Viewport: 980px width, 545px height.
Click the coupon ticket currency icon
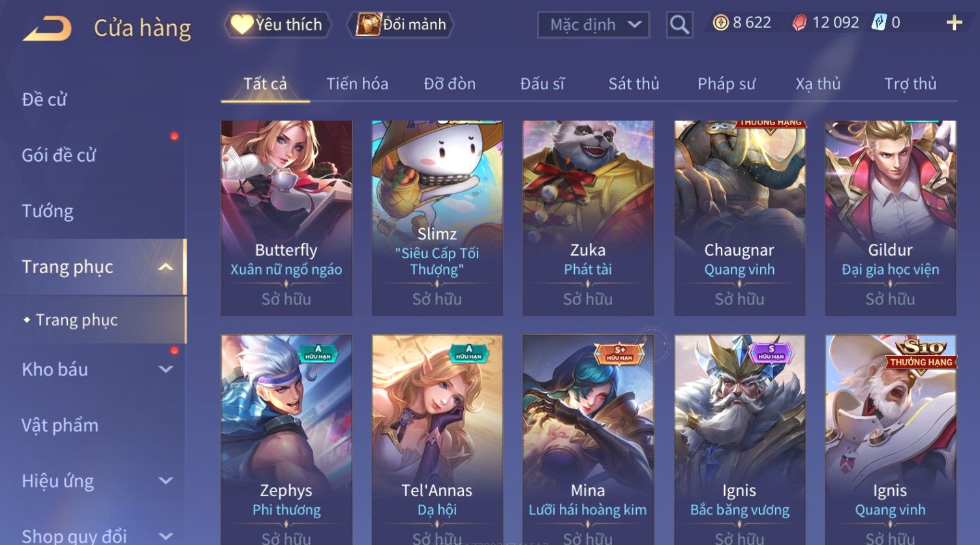[880, 23]
